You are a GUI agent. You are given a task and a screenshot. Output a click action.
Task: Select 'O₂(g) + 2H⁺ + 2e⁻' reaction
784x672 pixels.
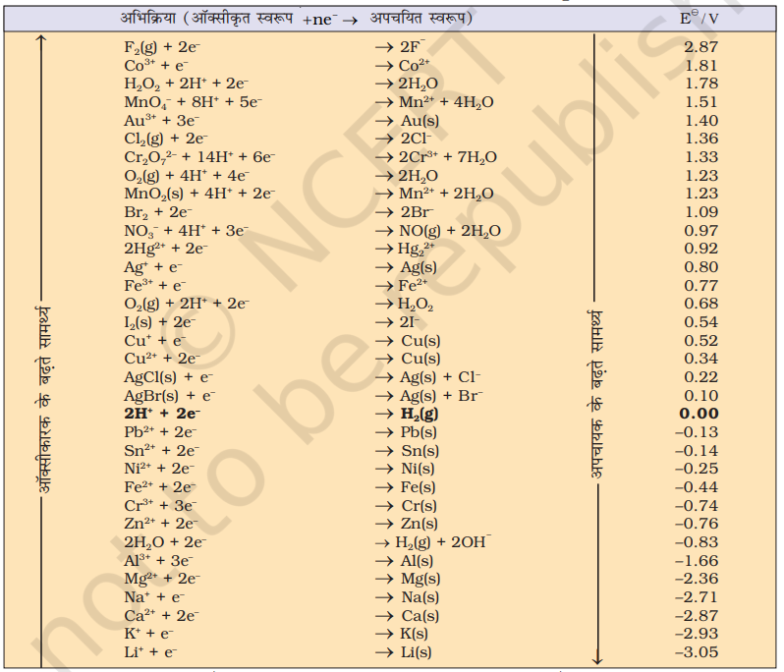pos(187,304)
